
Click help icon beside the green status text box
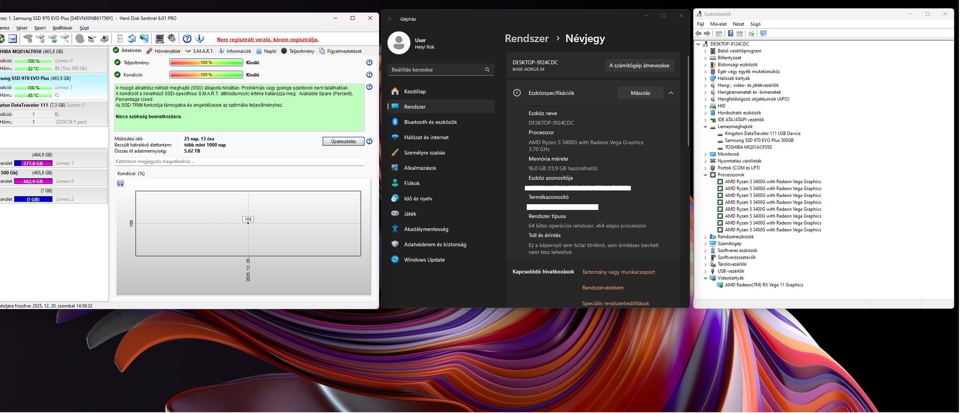369,87
